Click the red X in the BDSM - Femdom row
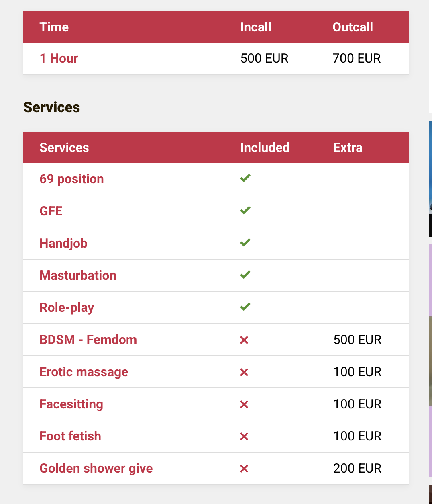This screenshot has height=504, width=432. [x=244, y=340]
